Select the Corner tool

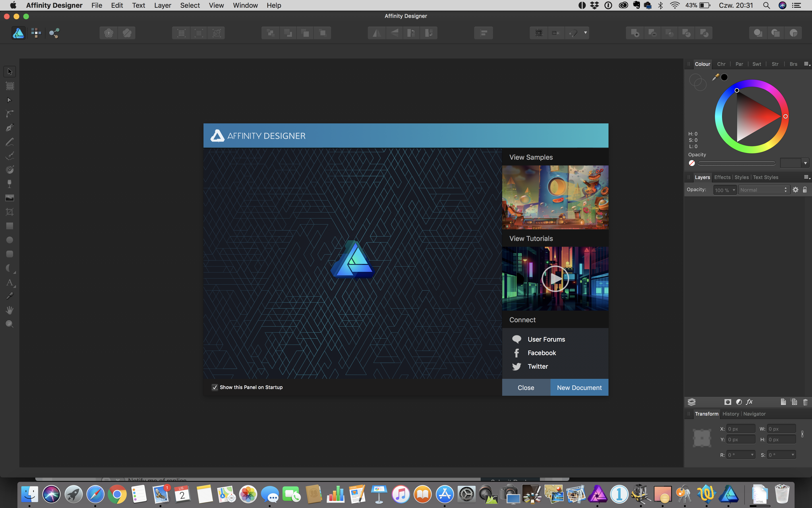10,114
